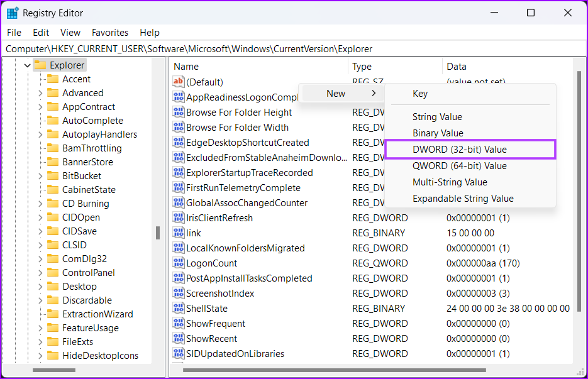Click the SIDUpdatedOnLibraries value icon

click(x=178, y=353)
